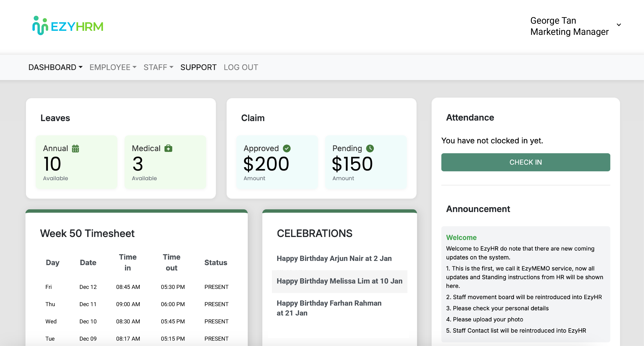Click the 06:00 PM time out cell
This screenshot has height=346, width=644.
[x=173, y=304]
